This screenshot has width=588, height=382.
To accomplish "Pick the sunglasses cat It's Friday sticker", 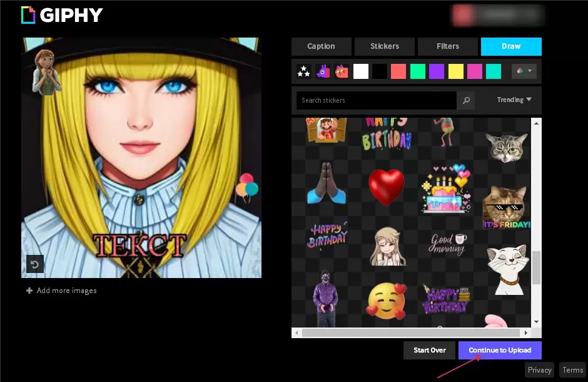I will tap(506, 207).
